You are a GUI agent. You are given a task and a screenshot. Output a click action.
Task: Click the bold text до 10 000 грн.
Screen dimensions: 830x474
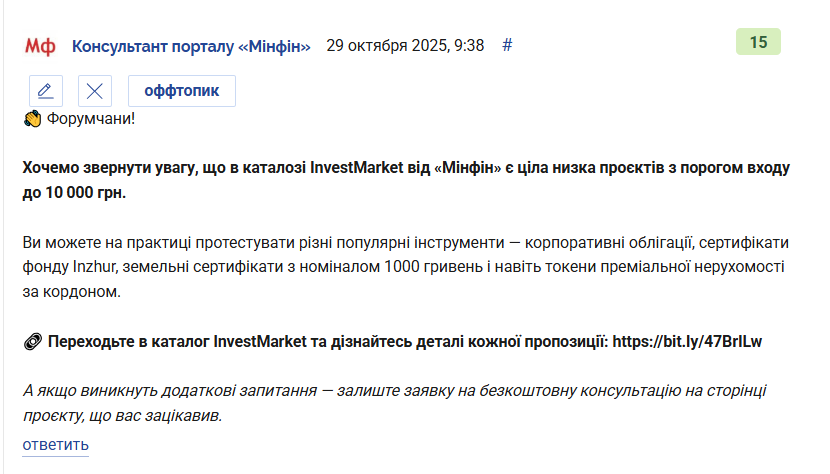tap(74, 192)
